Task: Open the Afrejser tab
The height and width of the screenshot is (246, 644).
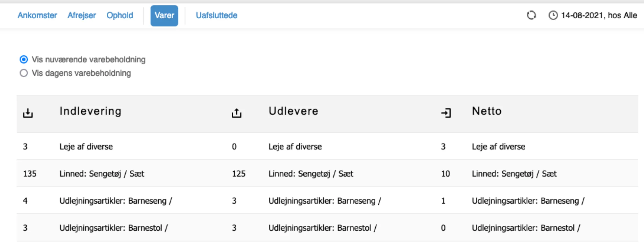Action: pyautogui.click(x=82, y=16)
